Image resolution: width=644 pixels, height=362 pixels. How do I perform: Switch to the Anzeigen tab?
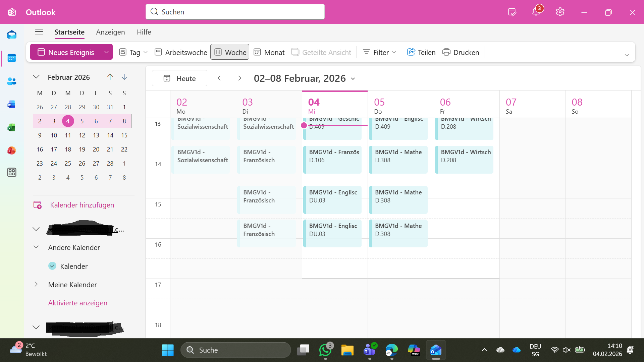[x=110, y=32]
